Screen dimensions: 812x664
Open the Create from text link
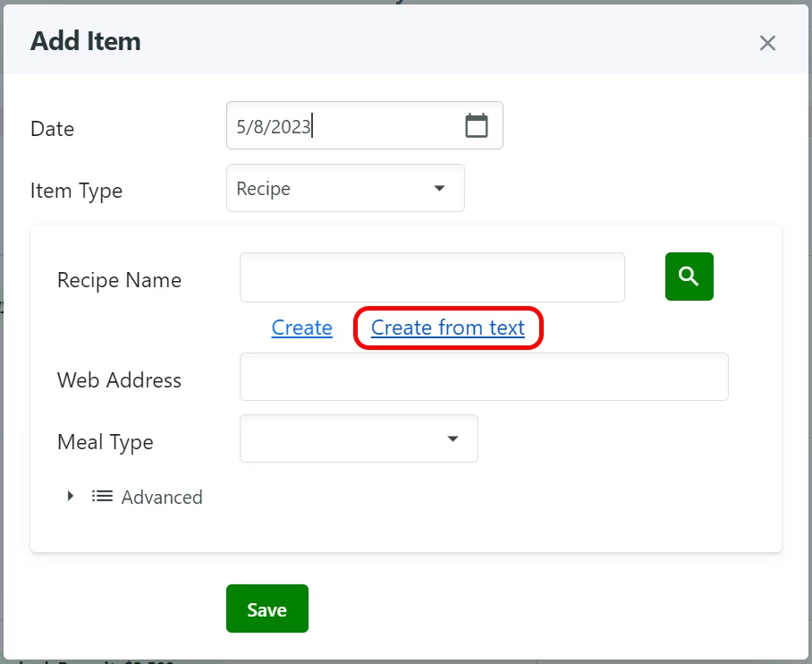[x=447, y=328]
